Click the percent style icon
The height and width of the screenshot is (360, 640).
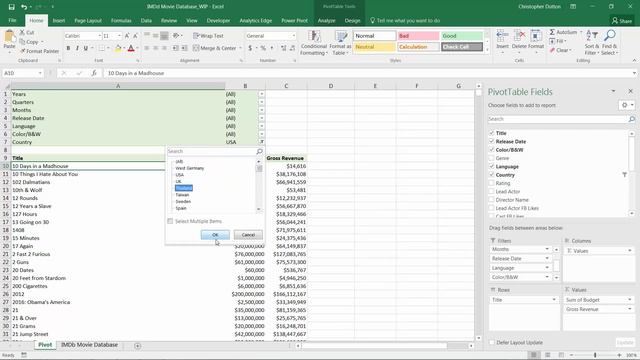pos(263,48)
